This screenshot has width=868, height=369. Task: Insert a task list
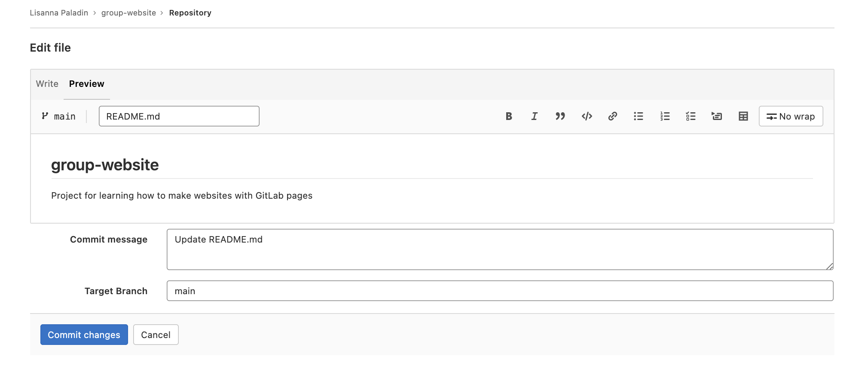(691, 116)
